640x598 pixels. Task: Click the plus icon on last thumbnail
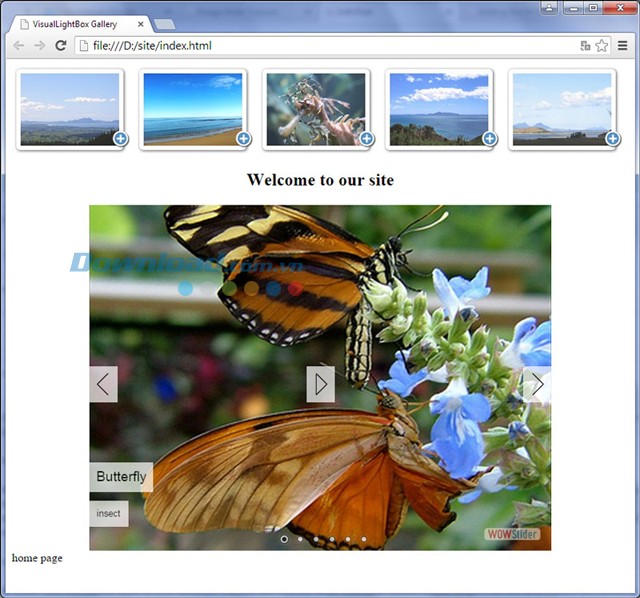[613, 139]
